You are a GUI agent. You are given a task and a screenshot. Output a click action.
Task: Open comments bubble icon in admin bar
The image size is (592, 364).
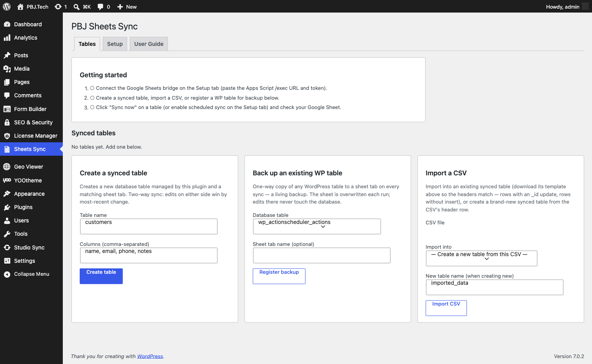pyautogui.click(x=100, y=7)
